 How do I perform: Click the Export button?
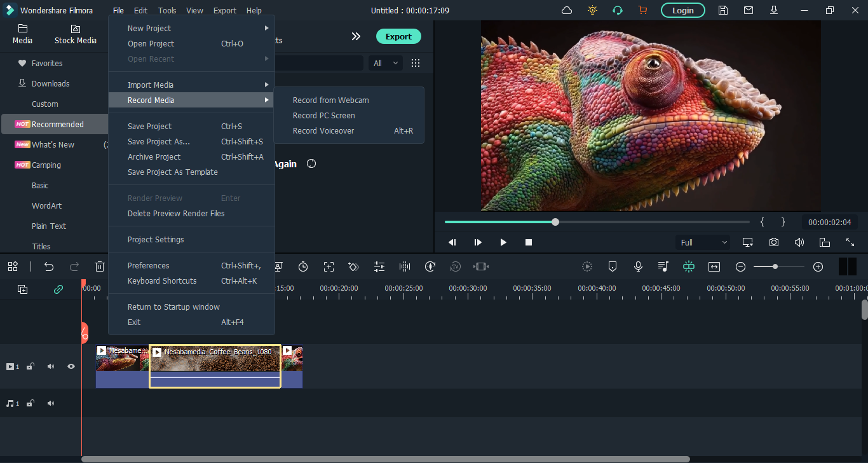coord(398,36)
